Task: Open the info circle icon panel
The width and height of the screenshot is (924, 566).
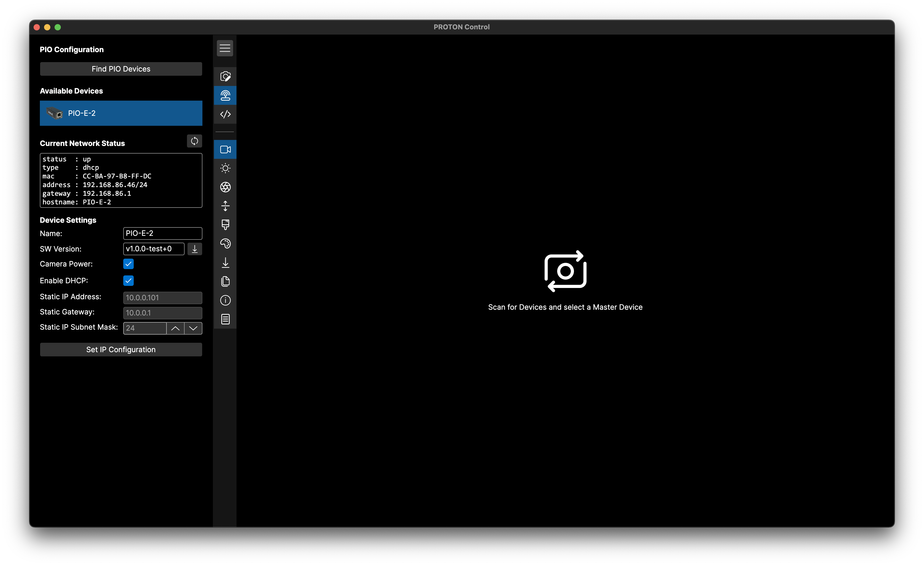Action: pos(225,300)
